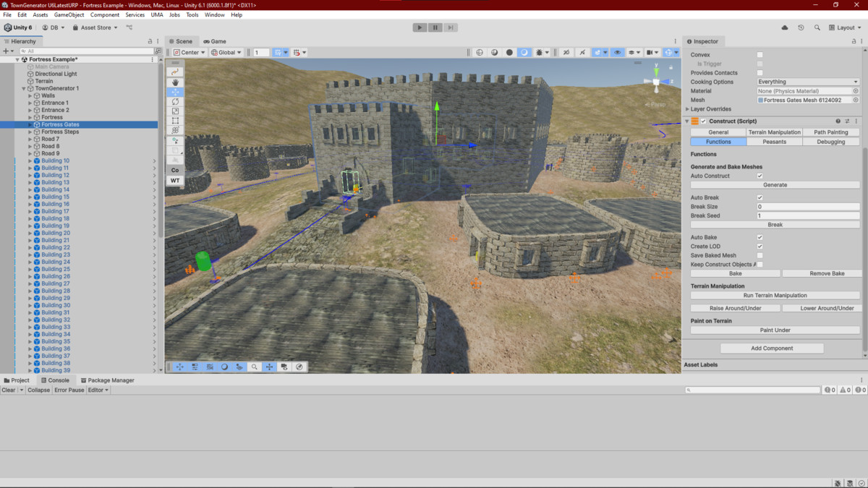Viewport: 868px width, 488px height.
Task: Expand the Walls object in Hierarchy
Action: 30,95
